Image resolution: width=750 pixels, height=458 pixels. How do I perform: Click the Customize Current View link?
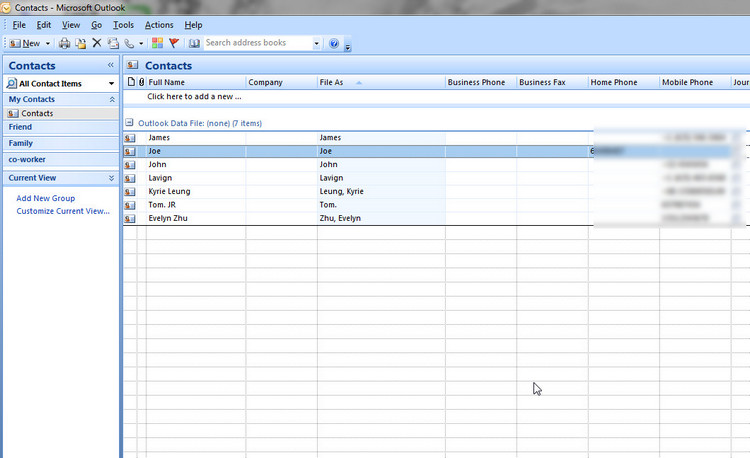click(63, 211)
